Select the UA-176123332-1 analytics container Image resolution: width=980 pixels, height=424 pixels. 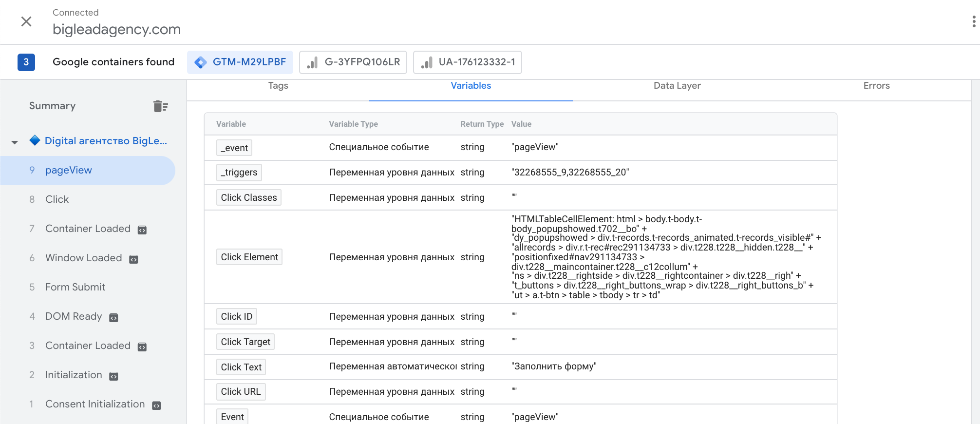click(x=468, y=62)
